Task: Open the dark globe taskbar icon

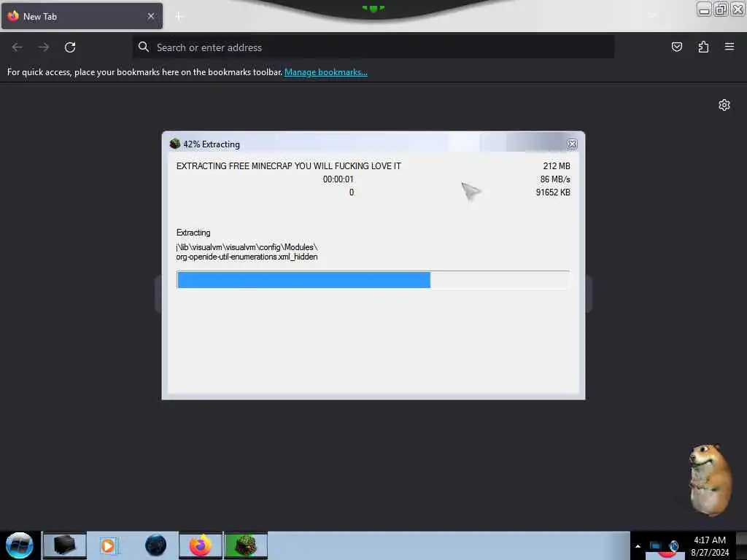Action: 155,545
